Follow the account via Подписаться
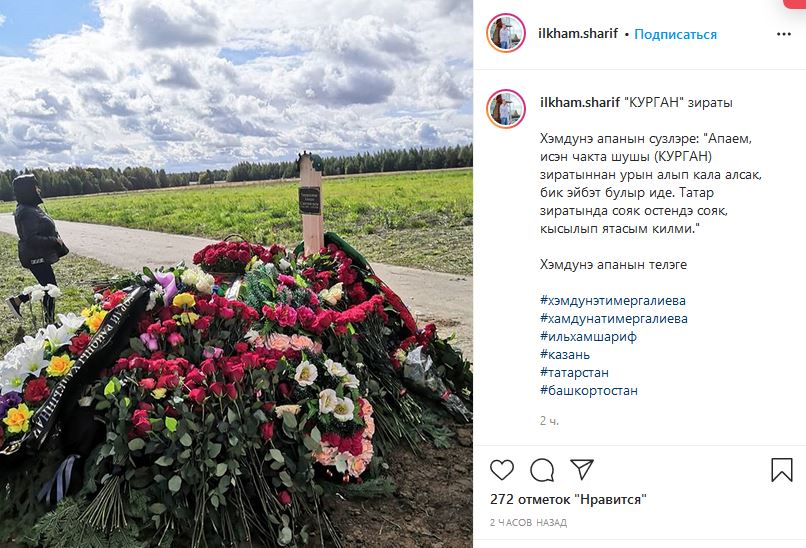Screen dimensions: 806x548 (x=675, y=34)
